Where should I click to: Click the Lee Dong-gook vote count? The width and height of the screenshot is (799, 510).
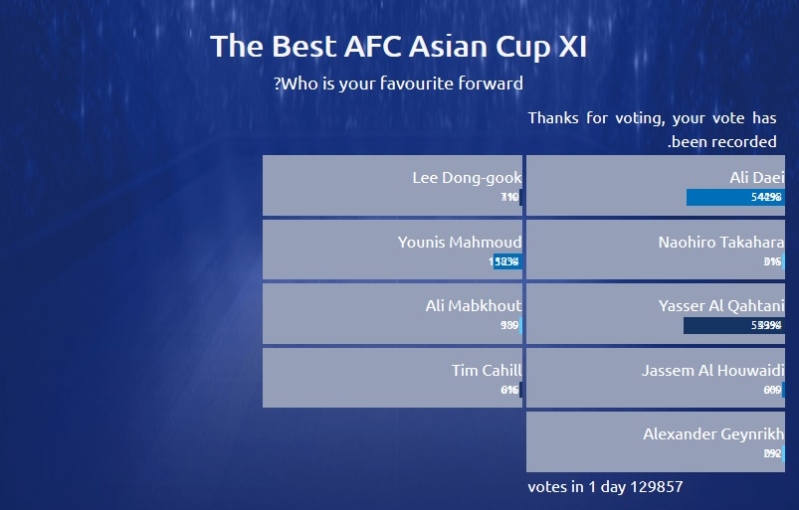pos(510,197)
